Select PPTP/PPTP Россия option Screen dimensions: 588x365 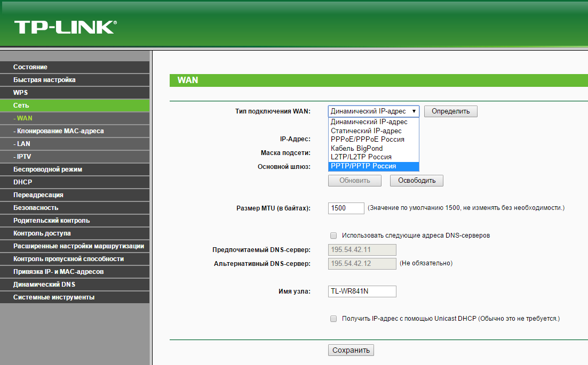pyautogui.click(x=374, y=166)
